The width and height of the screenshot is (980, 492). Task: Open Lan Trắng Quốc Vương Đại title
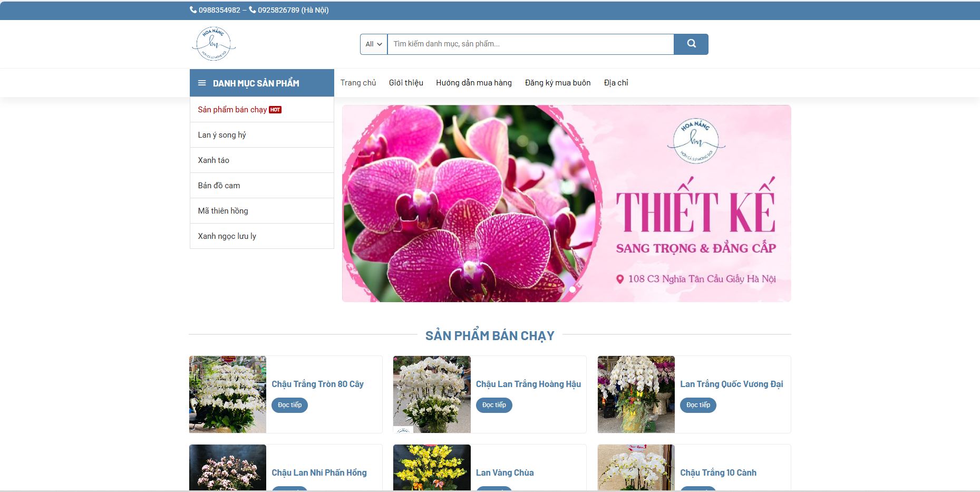pos(732,384)
